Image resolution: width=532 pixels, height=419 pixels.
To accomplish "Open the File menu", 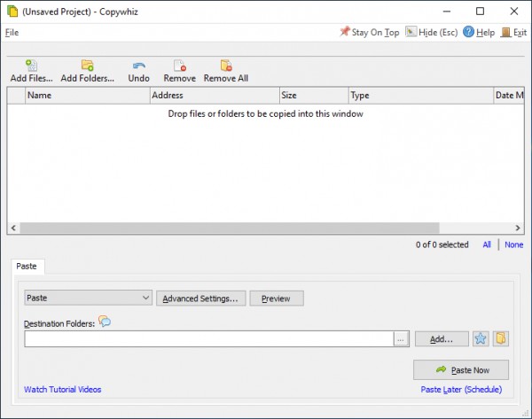I will [x=12, y=33].
